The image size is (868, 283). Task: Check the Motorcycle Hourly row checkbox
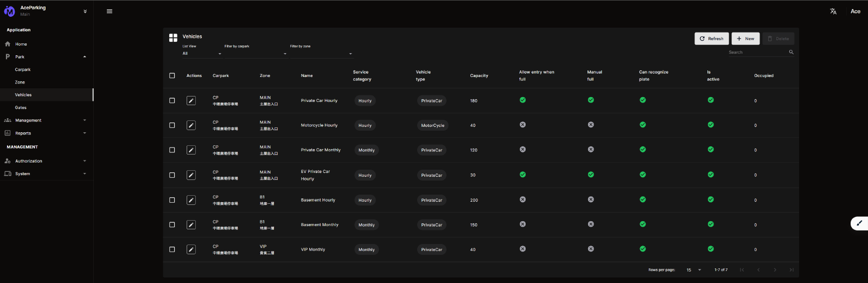[x=172, y=126]
